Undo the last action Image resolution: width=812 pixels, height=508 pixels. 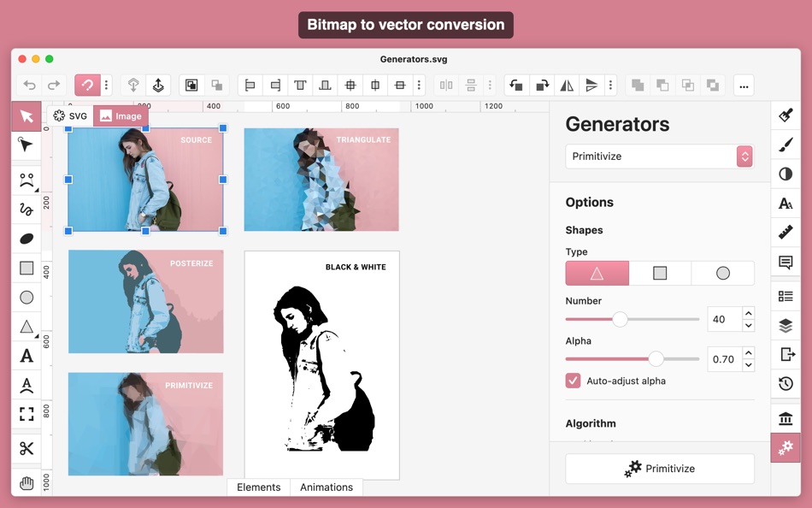29,85
